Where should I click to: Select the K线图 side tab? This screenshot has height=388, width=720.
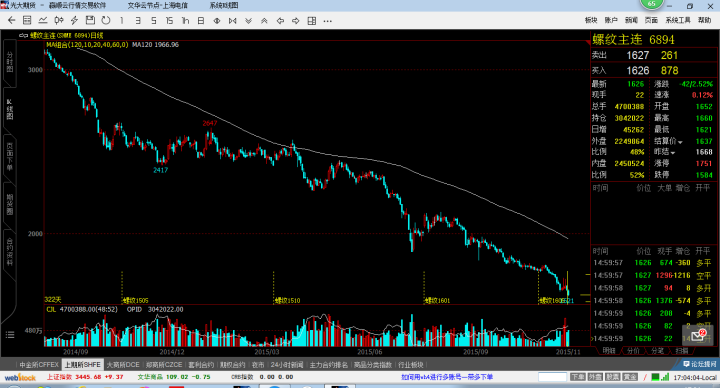(x=10, y=109)
